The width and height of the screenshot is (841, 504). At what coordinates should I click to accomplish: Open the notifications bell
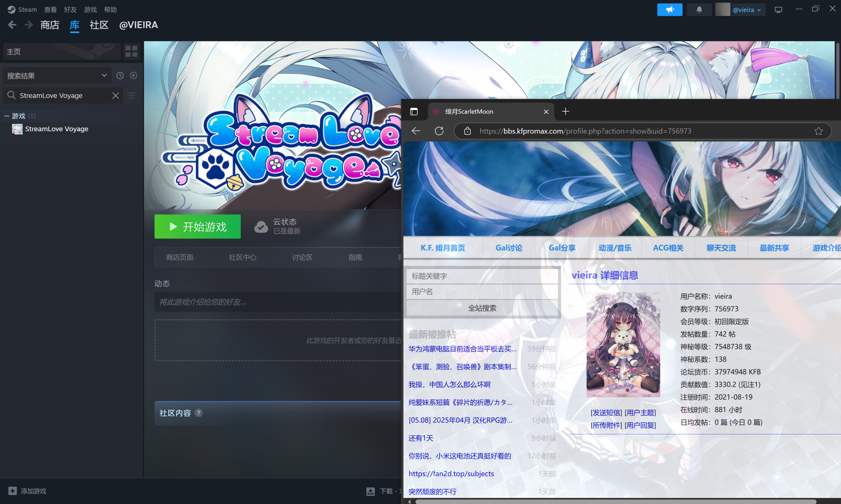click(x=699, y=10)
